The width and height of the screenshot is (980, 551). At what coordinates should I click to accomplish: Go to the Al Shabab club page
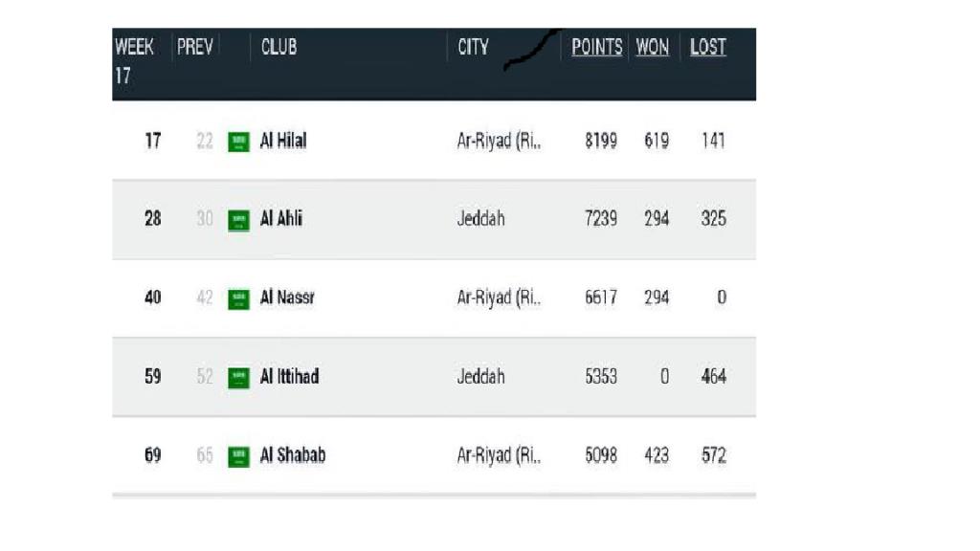point(292,454)
